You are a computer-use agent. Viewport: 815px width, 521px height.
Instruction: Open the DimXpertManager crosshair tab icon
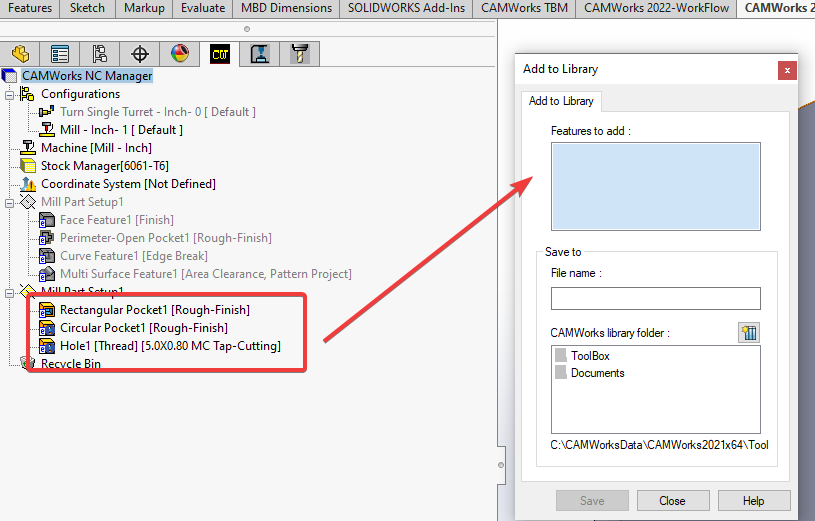pyautogui.click(x=140, y=54)
